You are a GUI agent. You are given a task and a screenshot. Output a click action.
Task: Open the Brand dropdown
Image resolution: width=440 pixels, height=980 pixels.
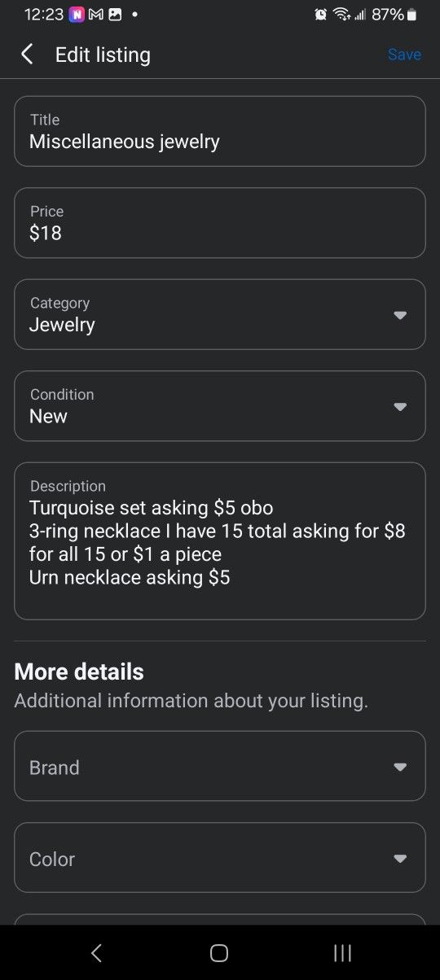click(x=220, y=766)
